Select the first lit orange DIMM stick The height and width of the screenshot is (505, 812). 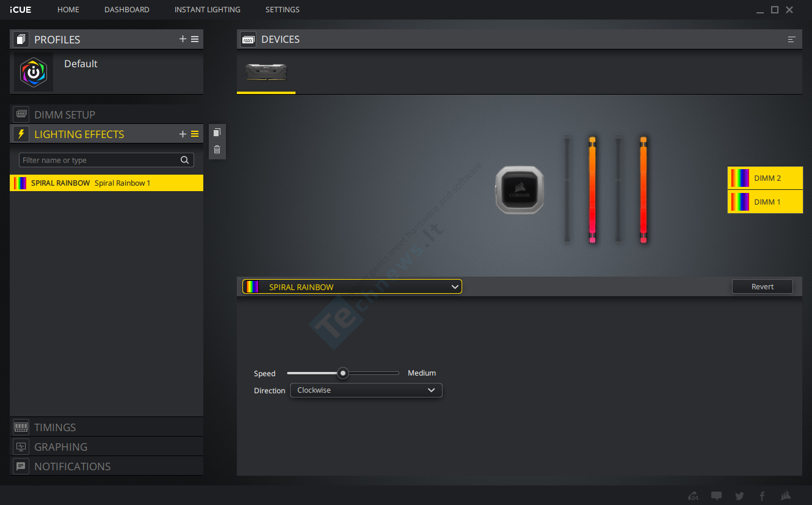pos(592,190)
